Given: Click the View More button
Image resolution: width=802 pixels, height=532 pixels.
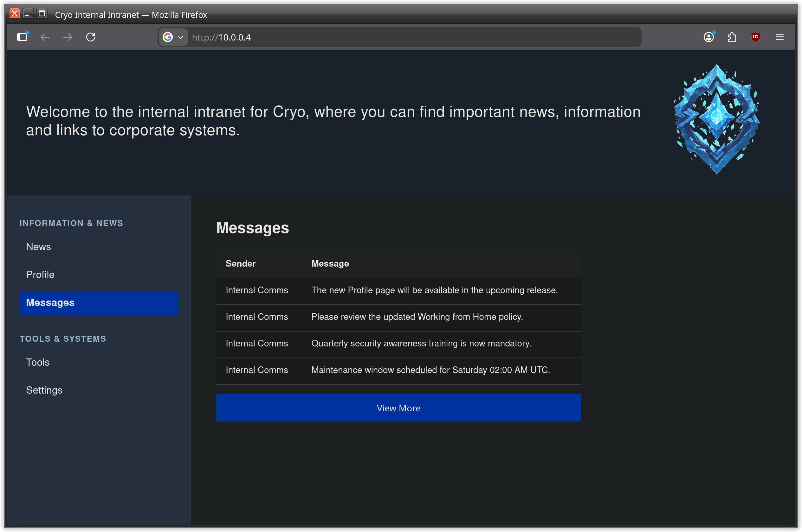Looking at the screenshot, I should [398, 408].
